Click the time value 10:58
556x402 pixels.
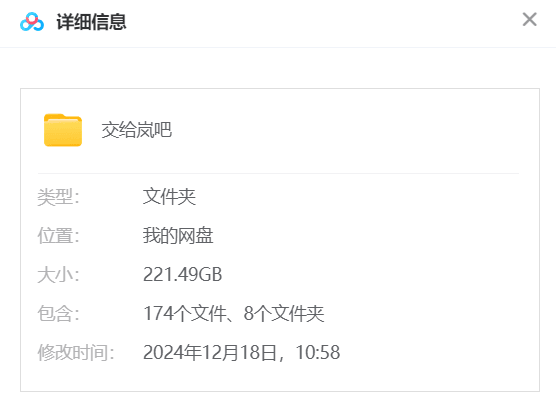pyautogui.click(x=318, y=353)
